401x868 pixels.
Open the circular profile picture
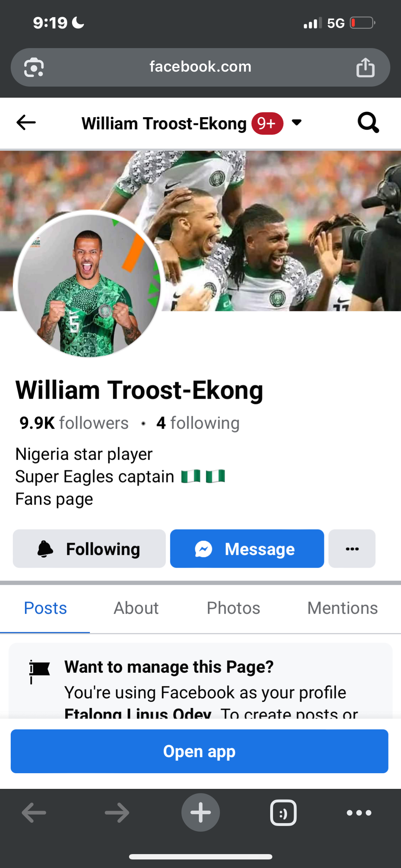(89, 286)
